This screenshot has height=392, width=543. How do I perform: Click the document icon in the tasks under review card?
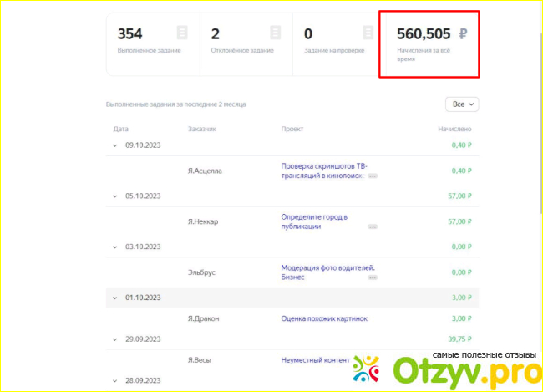368,33
